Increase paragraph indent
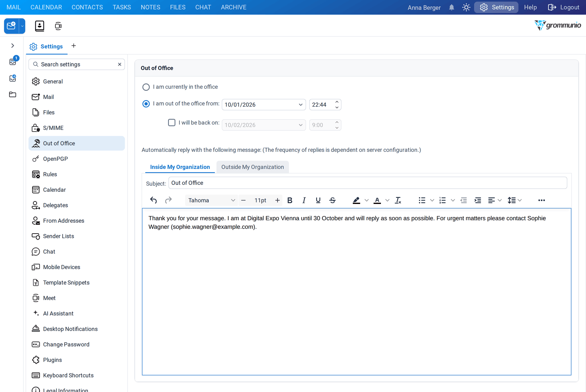Screen dimensions: 586x392 [x=478, y=200]
